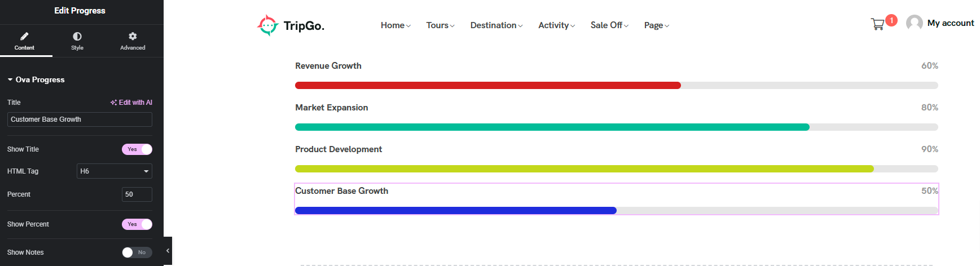
Task: Open the HTML Tag dropdown
Action: [x=115, y=171]
